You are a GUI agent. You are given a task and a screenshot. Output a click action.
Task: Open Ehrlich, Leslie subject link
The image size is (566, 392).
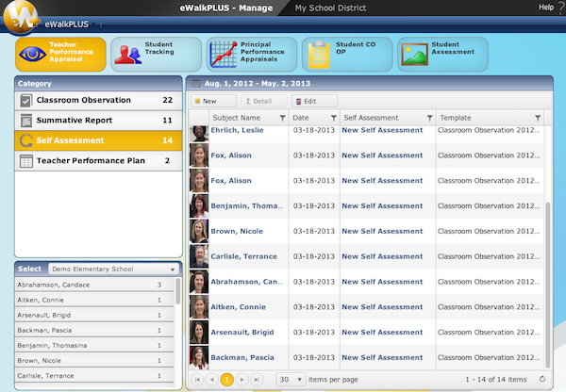tap(237, 130)
